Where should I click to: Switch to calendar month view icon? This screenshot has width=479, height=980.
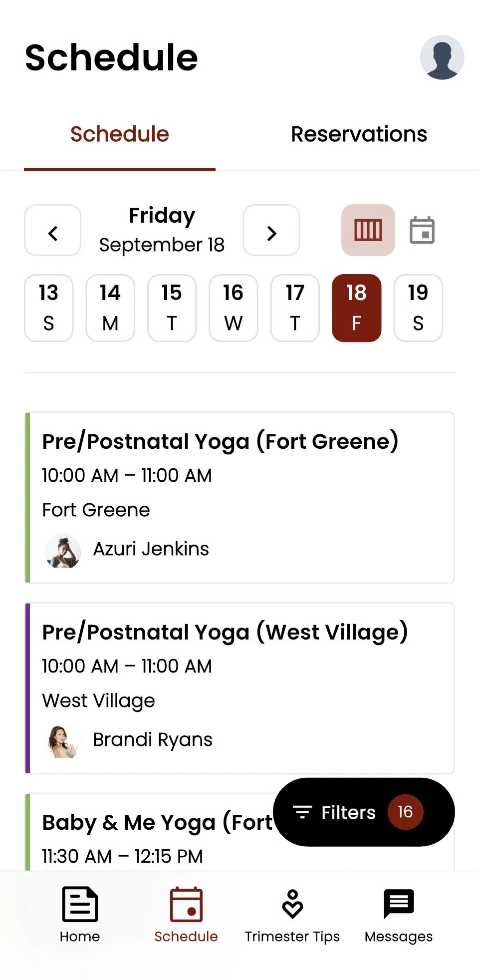point(422,230)
